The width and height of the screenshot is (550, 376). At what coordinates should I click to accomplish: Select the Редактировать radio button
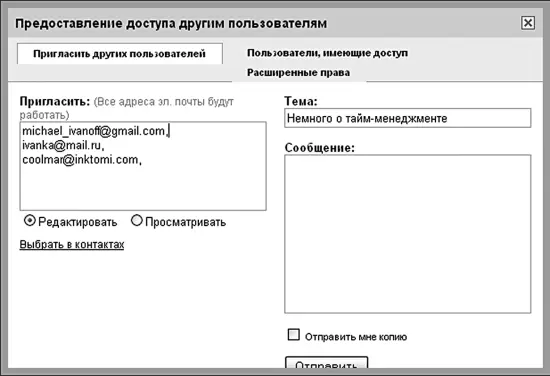coord(29,221)
